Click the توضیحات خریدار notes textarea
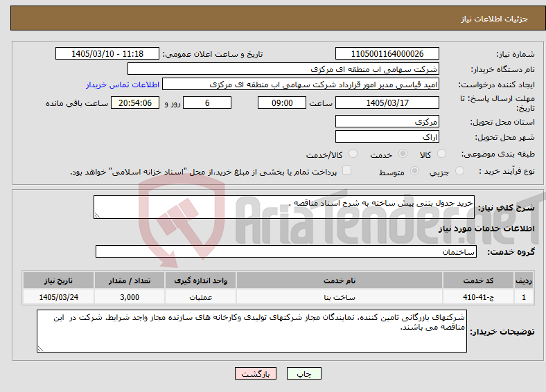 coord(252,331)
